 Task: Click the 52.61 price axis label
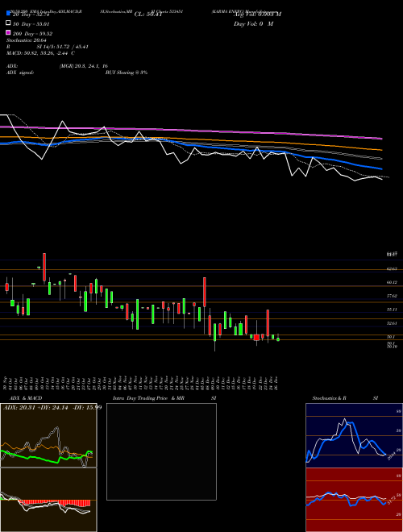point(392,323)
